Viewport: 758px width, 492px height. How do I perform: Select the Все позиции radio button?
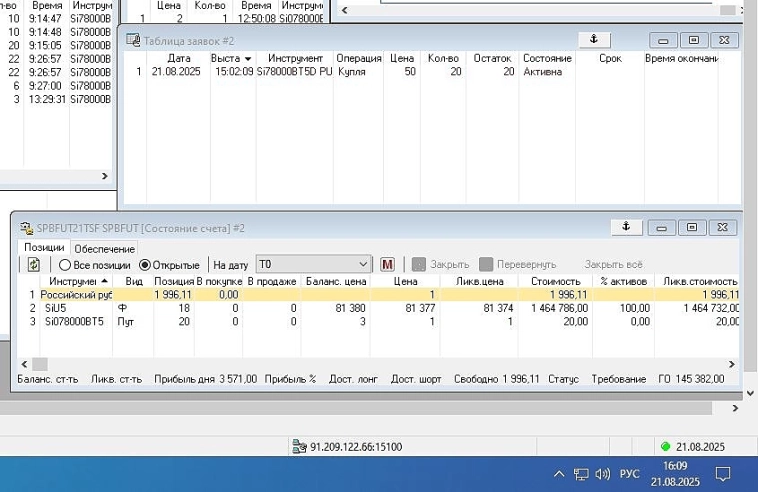click(66, 265)
